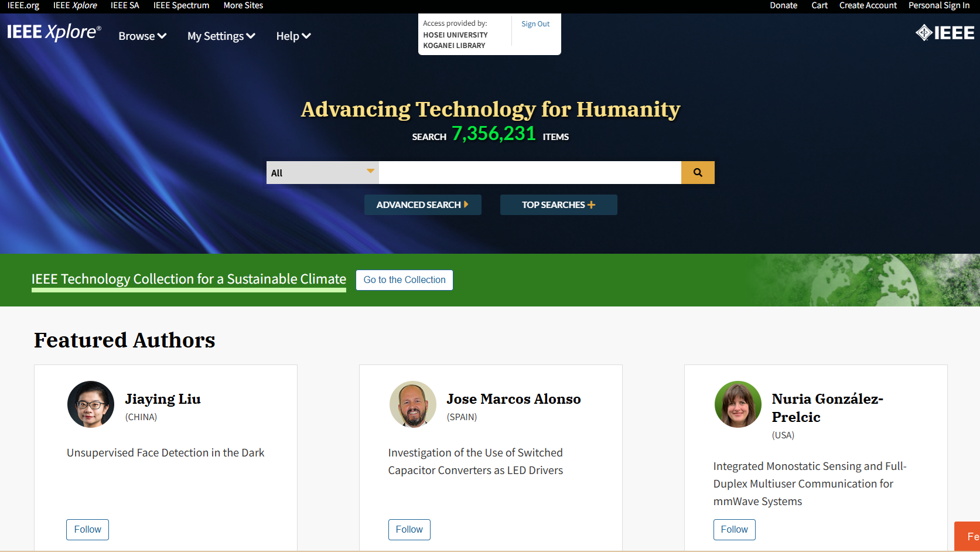
Task: Click Go to the Collection button
Action: (x=405, y=280)
